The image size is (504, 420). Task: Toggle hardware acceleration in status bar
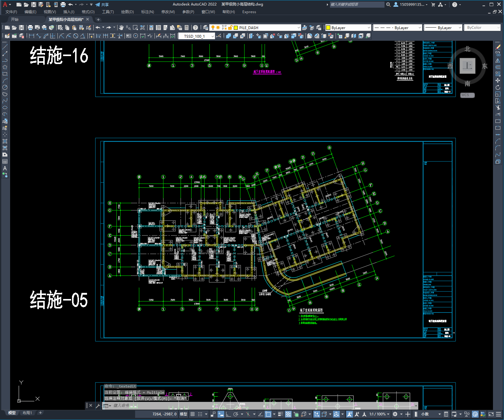[x=475, y=414]
